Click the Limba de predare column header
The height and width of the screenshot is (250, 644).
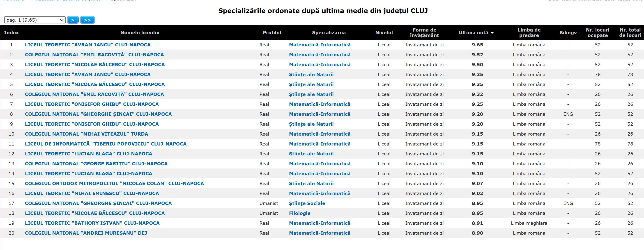point(529,32)
